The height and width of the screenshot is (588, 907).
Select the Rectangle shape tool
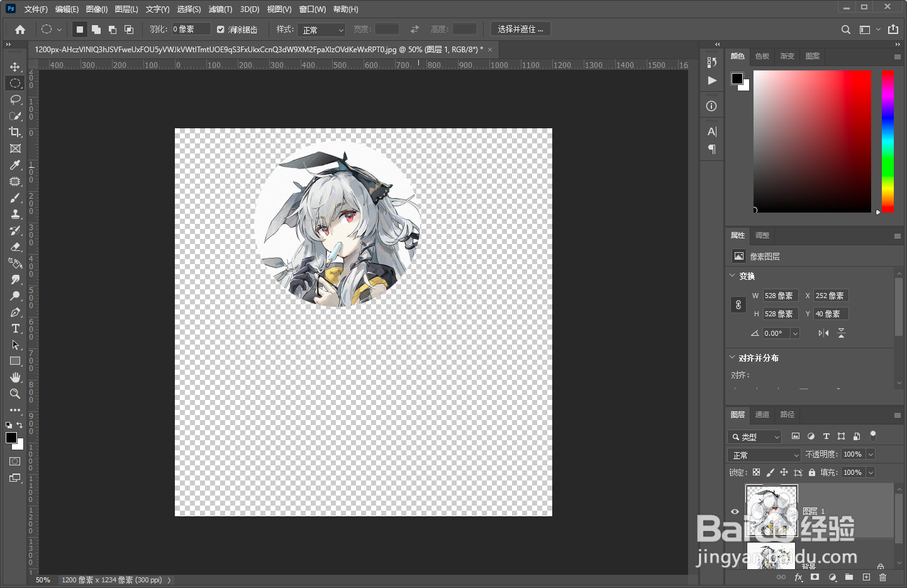point(15,361)
